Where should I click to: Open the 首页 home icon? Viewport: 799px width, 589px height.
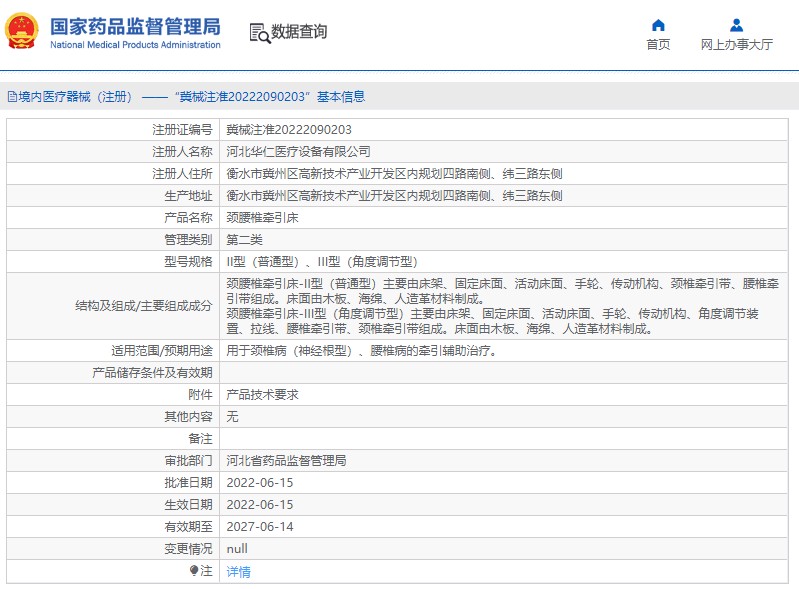click(658, 25)
